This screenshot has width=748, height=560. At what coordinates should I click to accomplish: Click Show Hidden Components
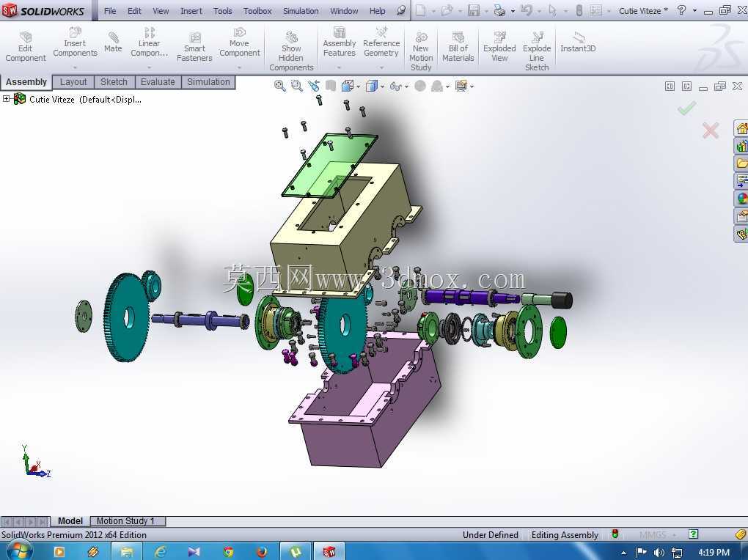click(291, 51)
